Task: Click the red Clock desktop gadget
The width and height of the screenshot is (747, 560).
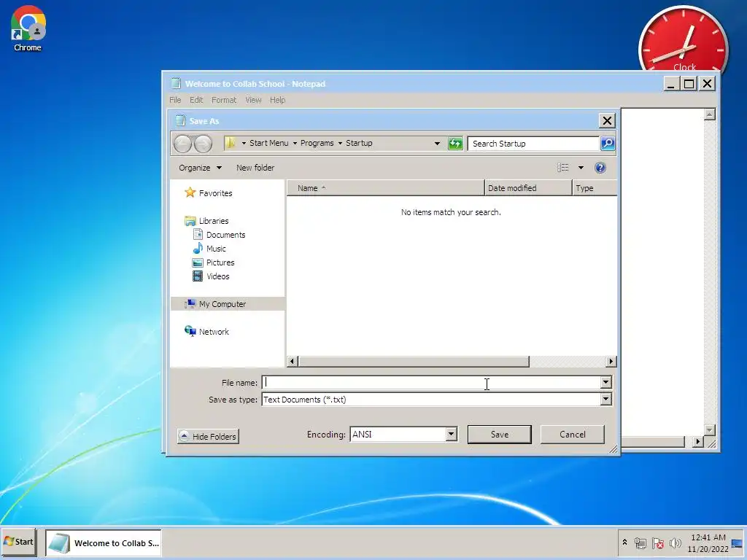Action: (x=683, y=41)
